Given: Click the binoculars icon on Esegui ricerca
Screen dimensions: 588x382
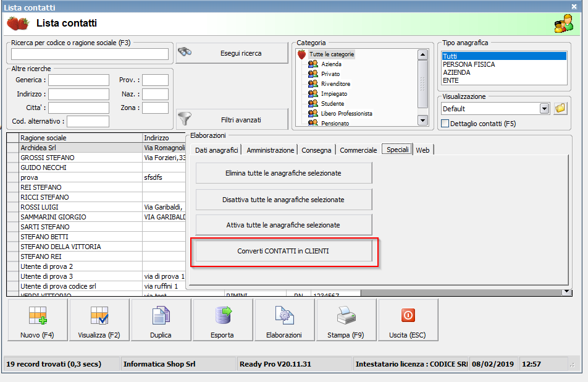Looking at the screenshot, I should click(185, 52).
